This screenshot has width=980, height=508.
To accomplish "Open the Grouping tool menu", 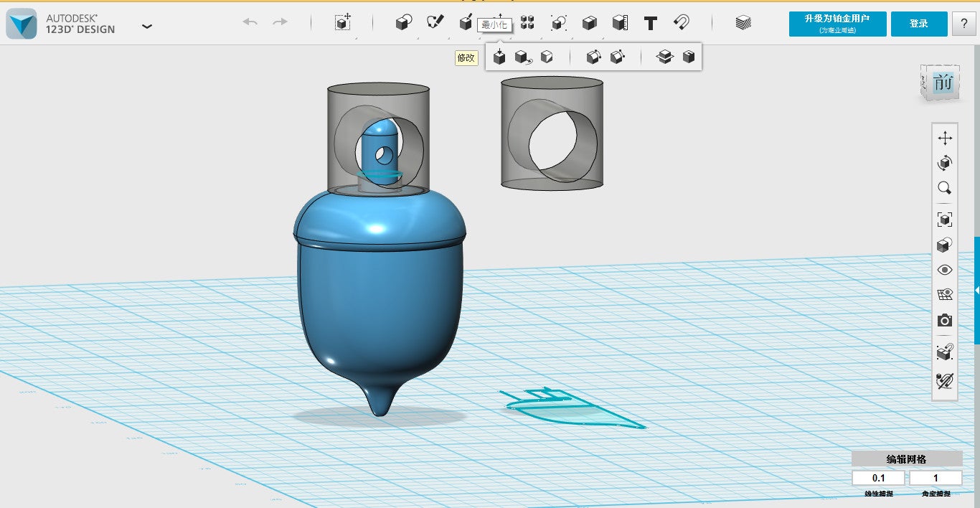I will pyautogui.click(x=558, y=23).
